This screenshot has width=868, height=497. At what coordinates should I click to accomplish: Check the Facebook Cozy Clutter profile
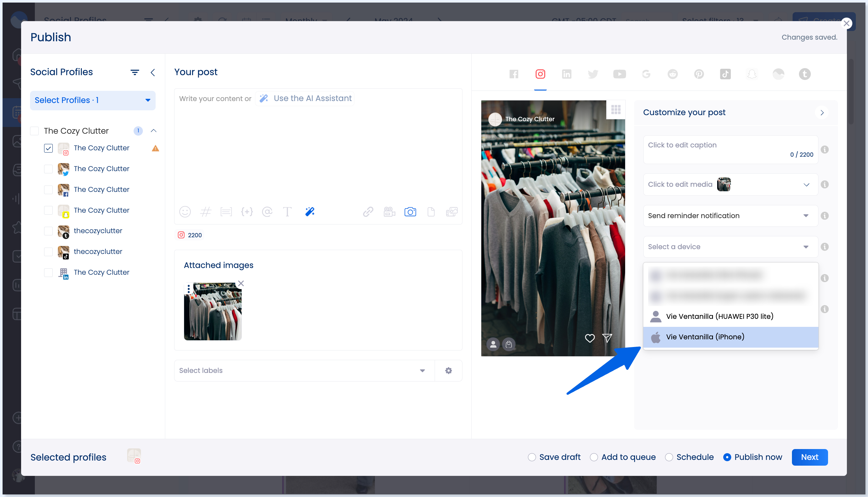[x=49, y=190]
